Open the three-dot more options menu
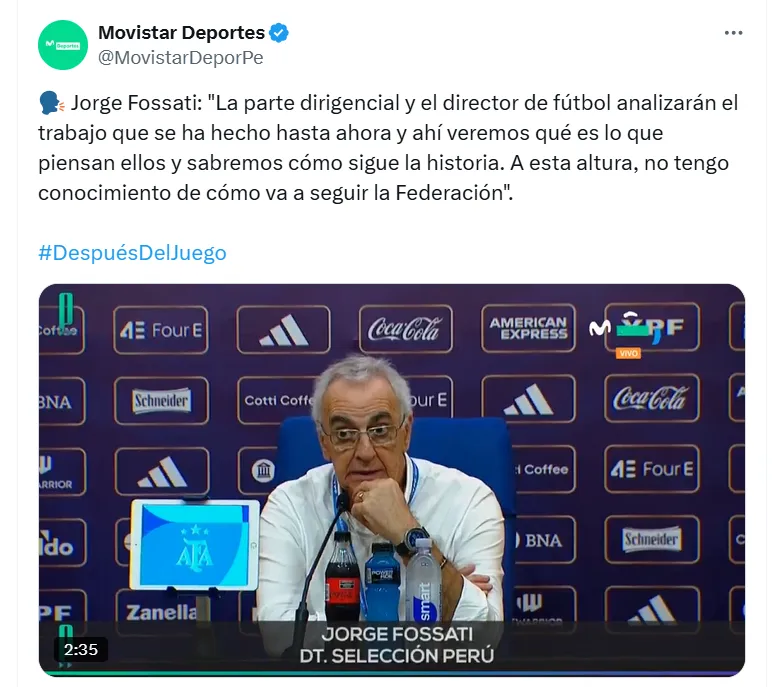 (x=734, y=33)
